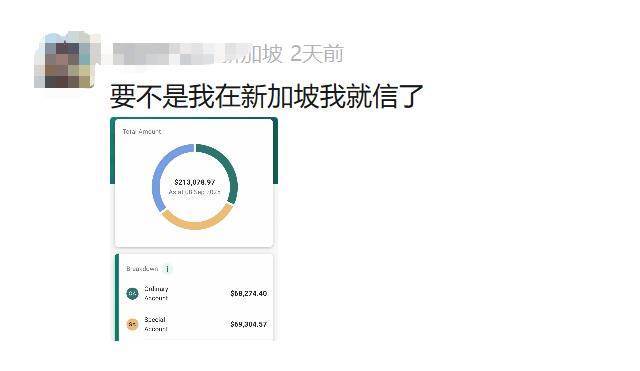640x371 pixels.
Task: Click the "2天前" timestamp
Action: (x=317, y=53)
